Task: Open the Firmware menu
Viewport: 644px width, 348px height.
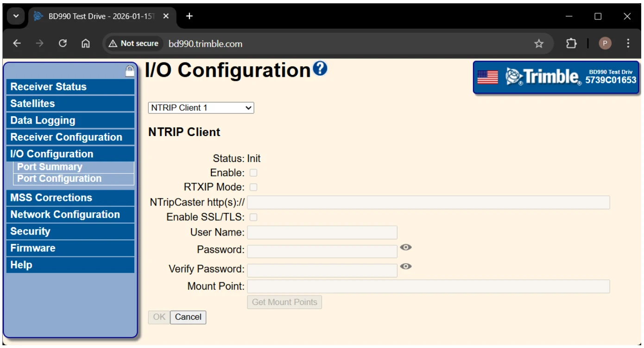Action: pyautogui.click(x=70, y=248)
